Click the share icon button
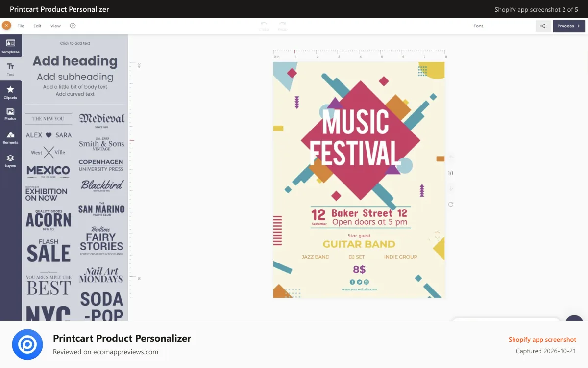Screen dimensions: 588x368 coord(543,26)
